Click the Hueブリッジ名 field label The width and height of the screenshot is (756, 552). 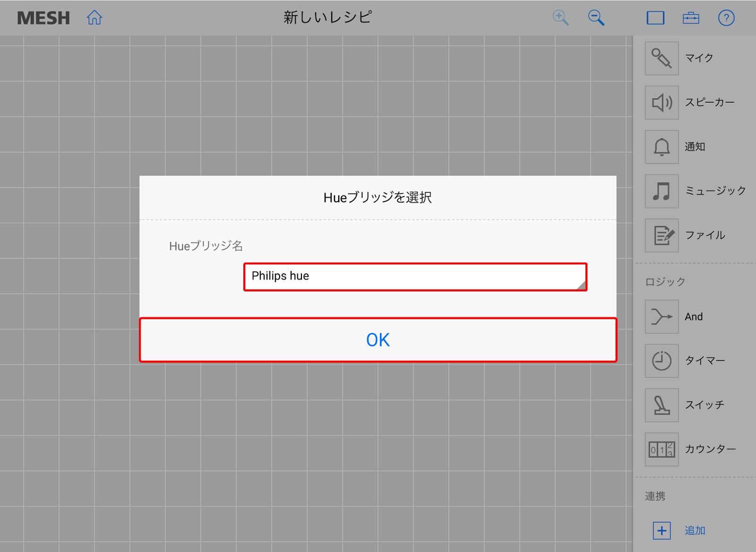[206, 246]
